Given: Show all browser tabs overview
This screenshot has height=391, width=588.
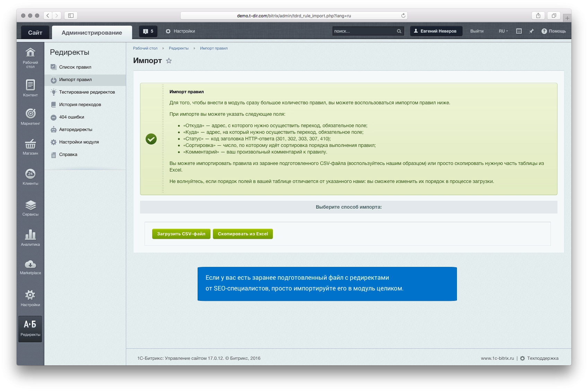Looking at the screenshot, I should pos(554,16).
